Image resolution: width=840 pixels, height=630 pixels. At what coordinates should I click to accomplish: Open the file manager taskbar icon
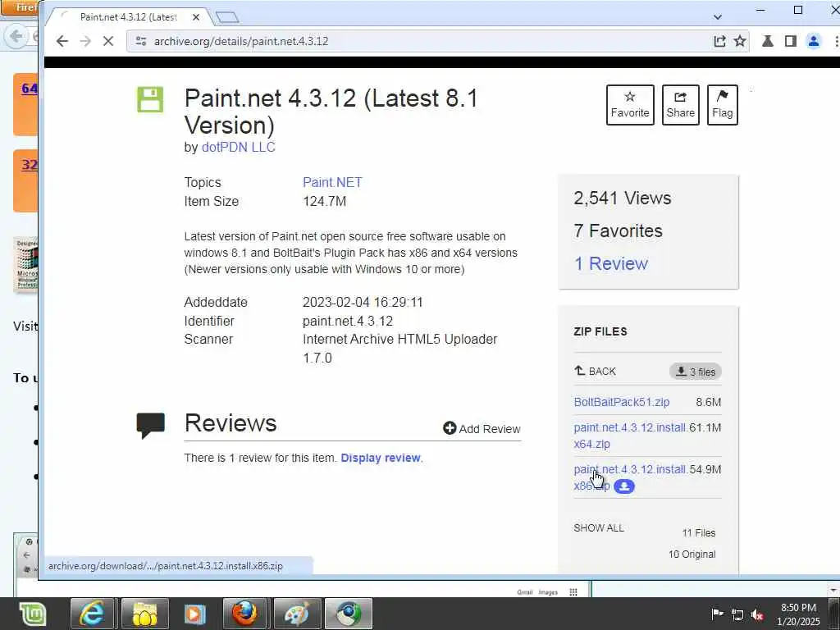[x=144, y=614]
